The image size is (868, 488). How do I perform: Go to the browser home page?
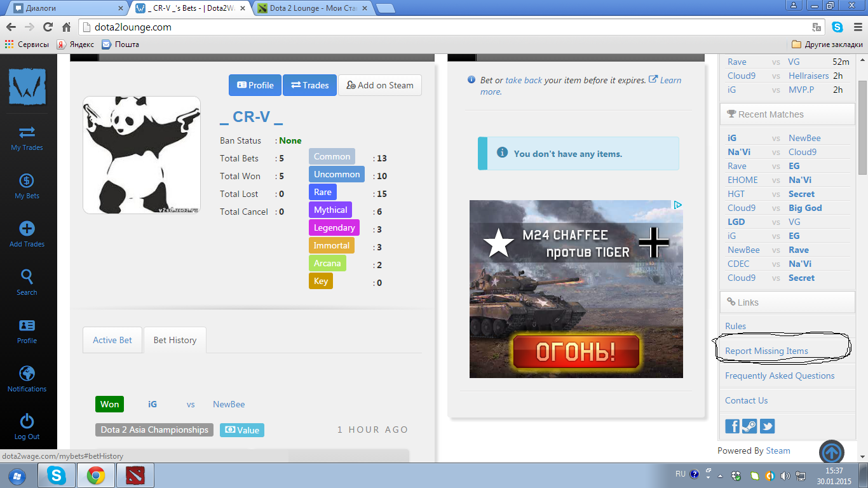coord(66,27)
